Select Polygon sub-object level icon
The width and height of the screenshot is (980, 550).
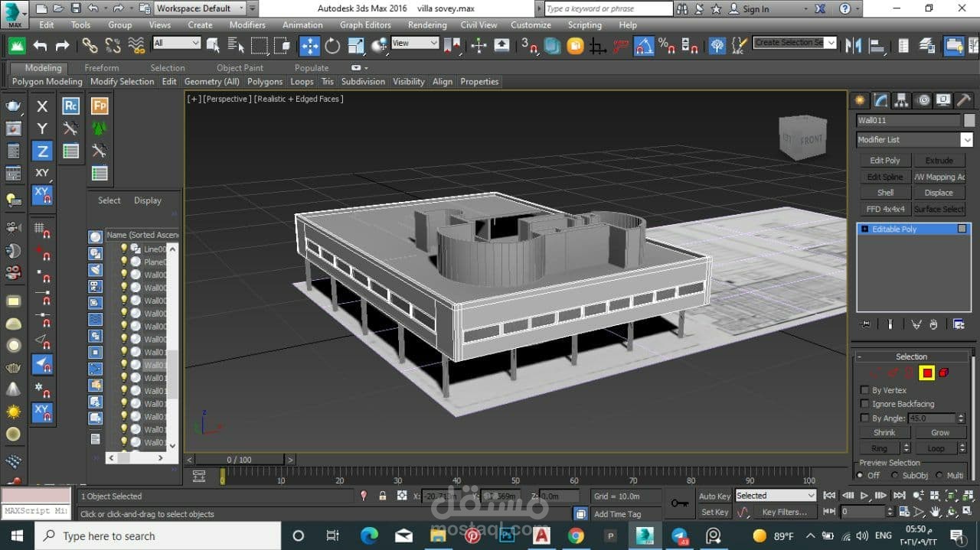pos(927,373)
